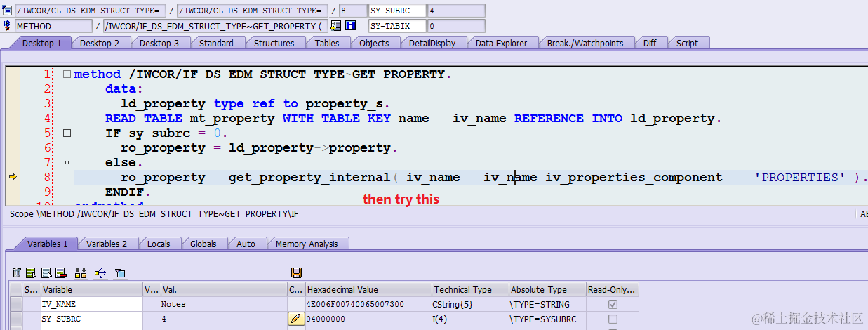The width and height of the screenshot is (868, 330).
Task: Click the delete (trash) icon in the variables toolbar
Action: pyautogui.click(x=18, y=272)
